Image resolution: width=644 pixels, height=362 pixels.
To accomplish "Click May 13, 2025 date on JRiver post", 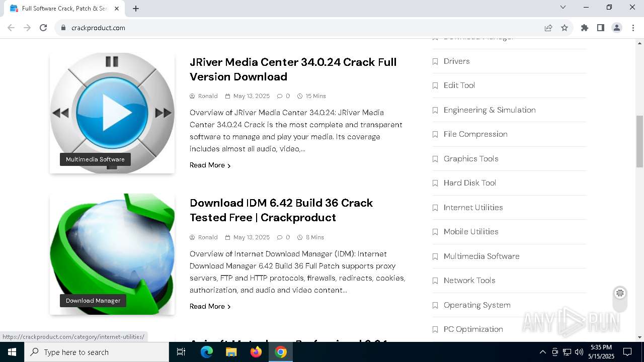I will [252, 96].
